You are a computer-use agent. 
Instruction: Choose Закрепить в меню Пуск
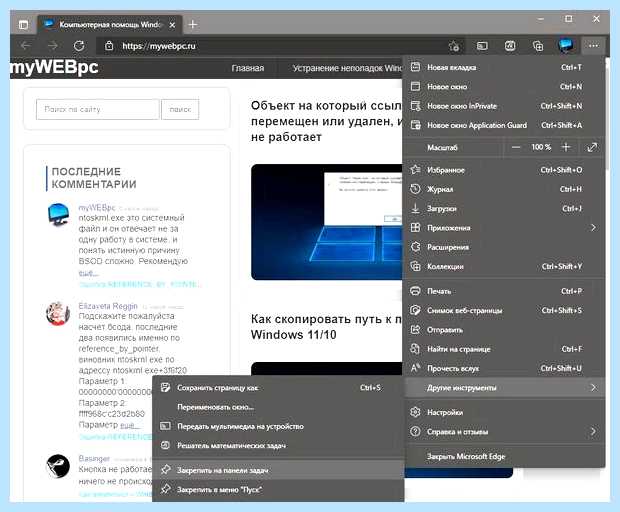click(278, 489)
